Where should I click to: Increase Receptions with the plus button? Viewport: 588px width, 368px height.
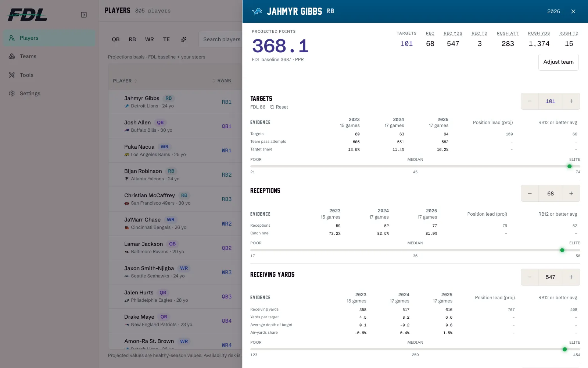pos(571,194)
